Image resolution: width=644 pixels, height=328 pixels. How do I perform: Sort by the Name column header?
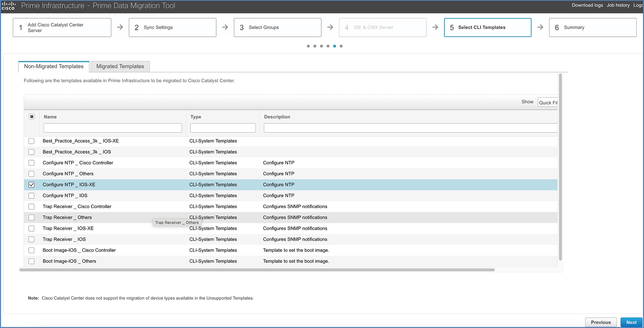pyautogui.click(x=50, y=117)
